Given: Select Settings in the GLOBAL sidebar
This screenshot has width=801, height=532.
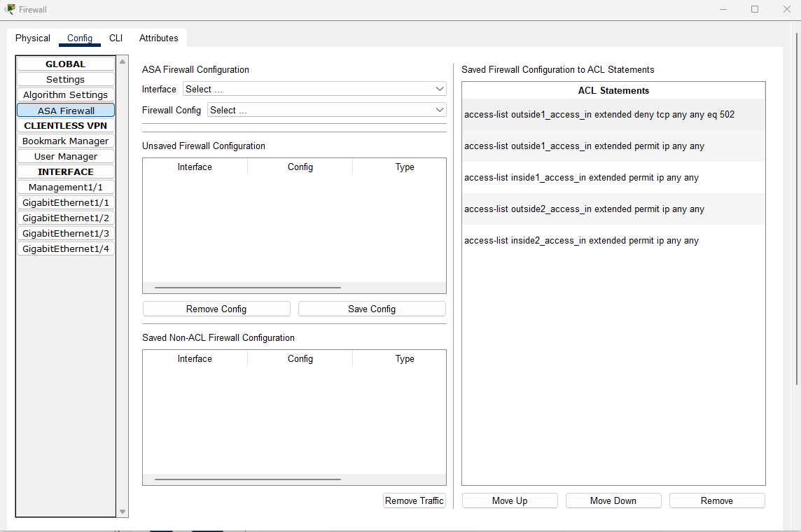Looking at the screenshot, I should tap(65, 79).
